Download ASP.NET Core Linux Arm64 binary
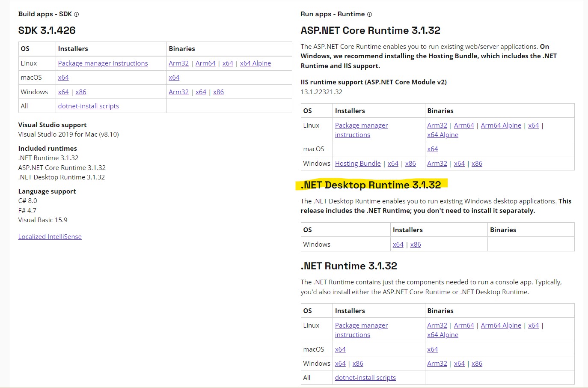Screen dimensions: 588x388 pyautogui.click(x=464, y=125)
